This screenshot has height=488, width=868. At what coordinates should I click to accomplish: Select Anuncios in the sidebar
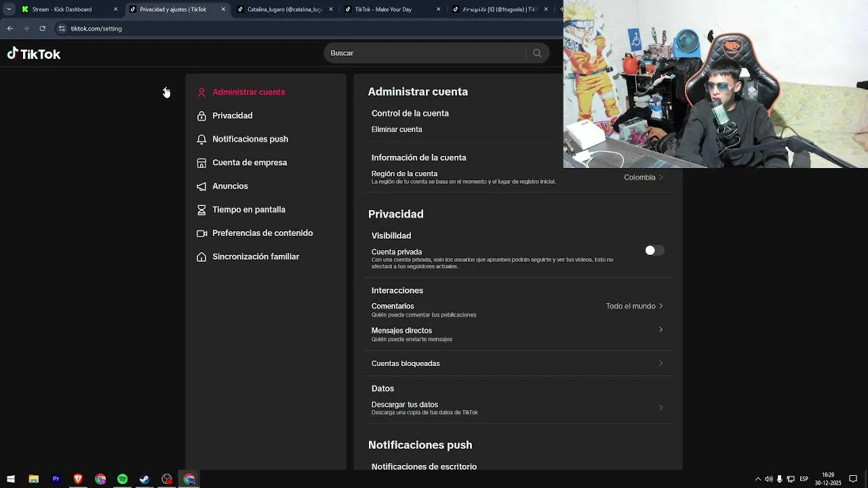(x=230, y=186)
